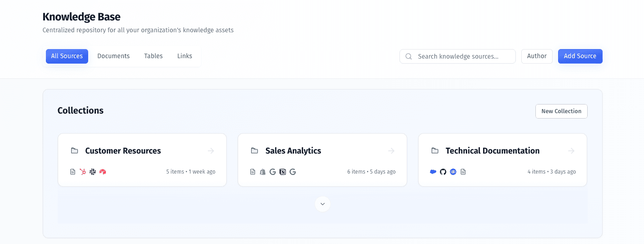The height and width of the screenshot is (244, 644).
Task: Select the All Sources tab
Action: pos(67,56)
